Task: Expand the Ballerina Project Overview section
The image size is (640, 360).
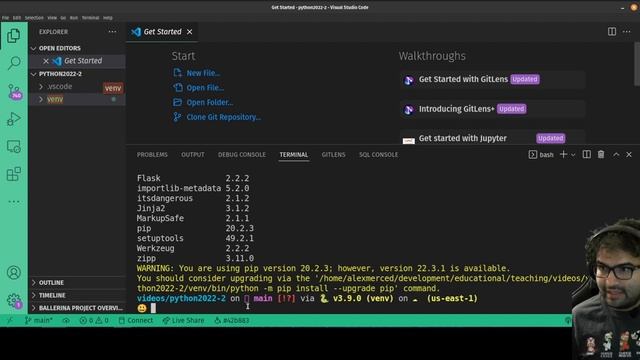Action: click(77, 308)
